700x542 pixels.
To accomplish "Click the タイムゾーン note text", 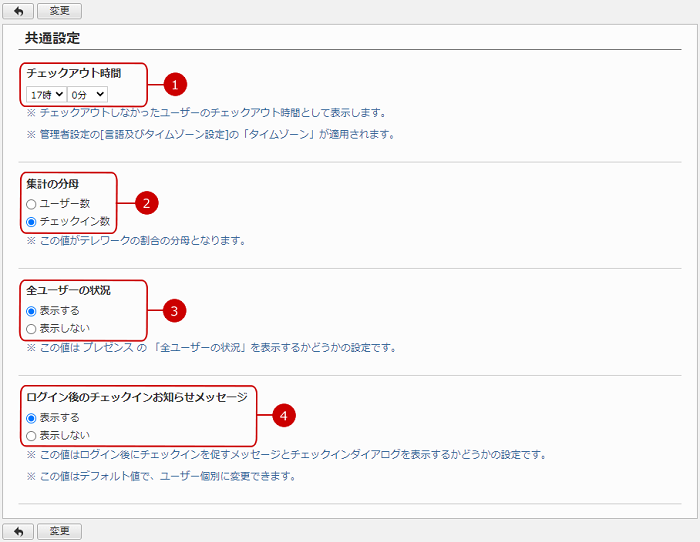I will point(210,134).
